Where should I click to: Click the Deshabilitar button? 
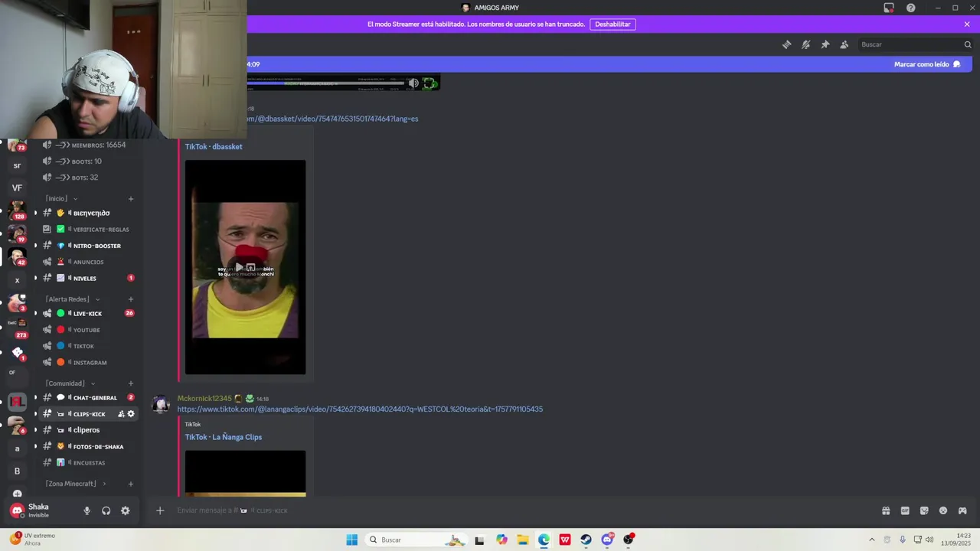[x=612, y=24]
